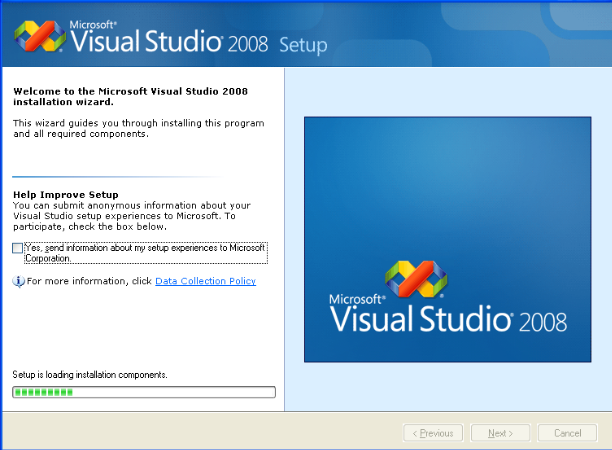Open the Data Collection Policy link
Screen dimensions: 612x450
[x=206, y=281]
